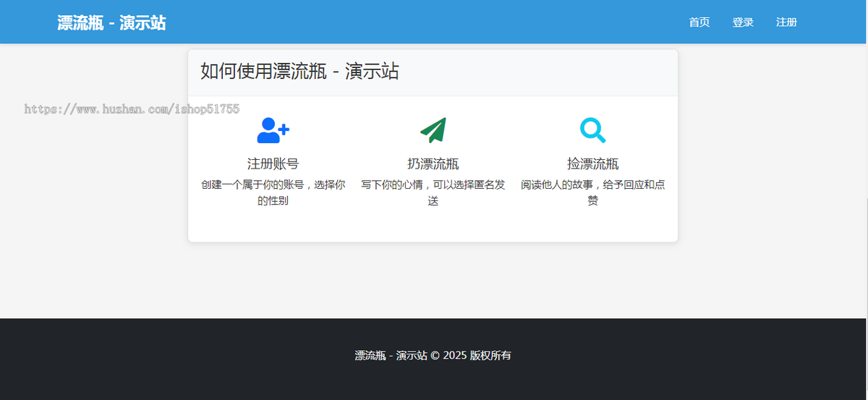The width and height of the screenshot is (868, 400).
Task: Open the 首页 nav link
Action: point(699,22)
